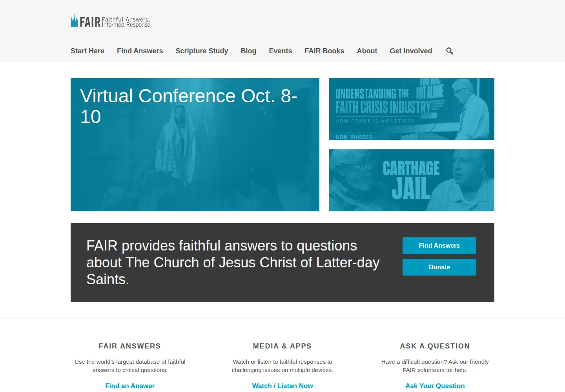
Task: Follow the Find an Answer link
Action: [x=130, y=386]
